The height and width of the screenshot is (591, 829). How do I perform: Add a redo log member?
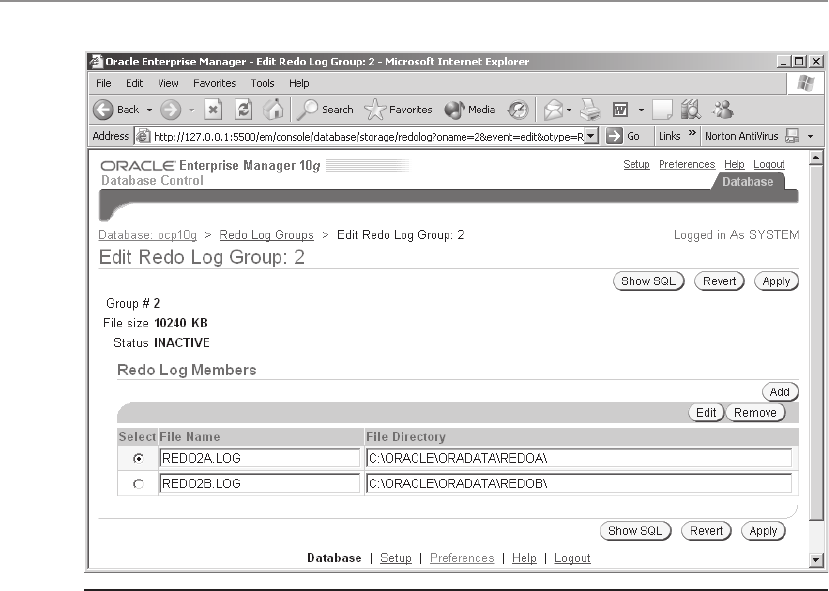[780, 392]
